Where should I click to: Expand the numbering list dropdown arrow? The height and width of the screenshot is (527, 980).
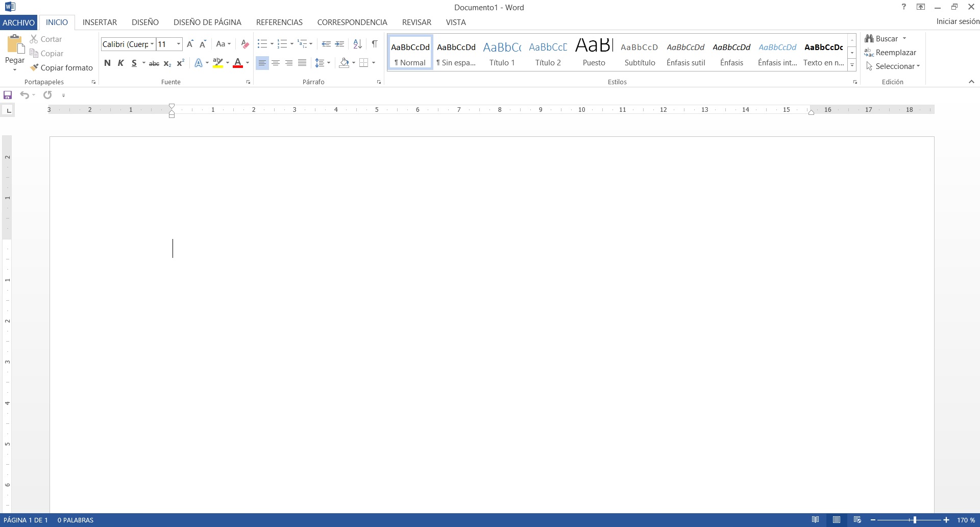click(x=291, y=44)
